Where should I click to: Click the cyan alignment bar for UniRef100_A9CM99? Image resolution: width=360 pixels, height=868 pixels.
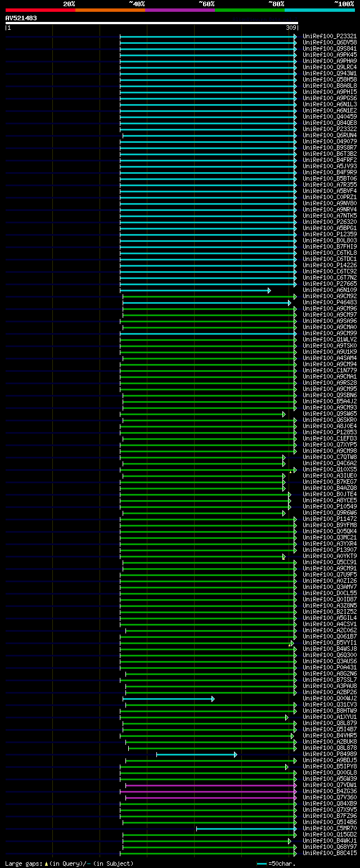pos(208,334)
